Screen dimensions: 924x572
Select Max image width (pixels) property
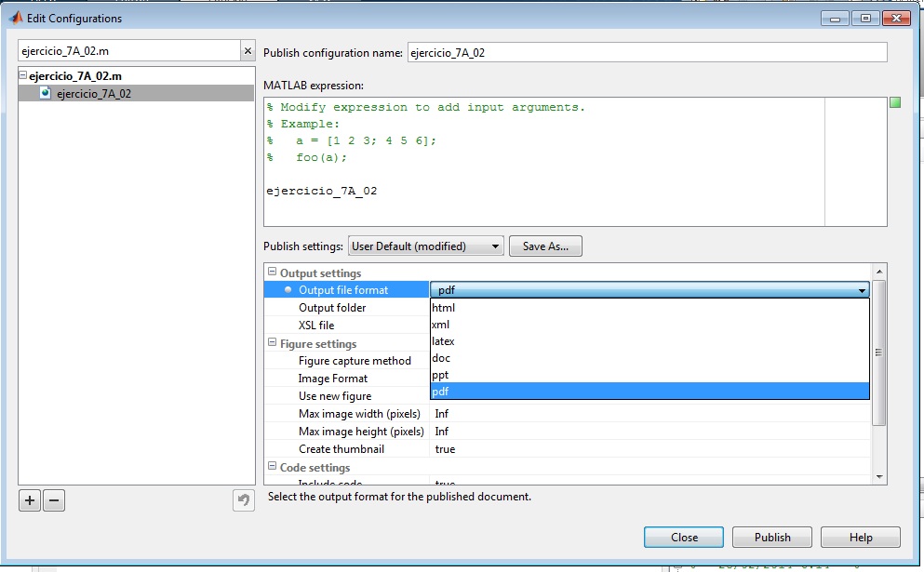[x=359, y=414]
